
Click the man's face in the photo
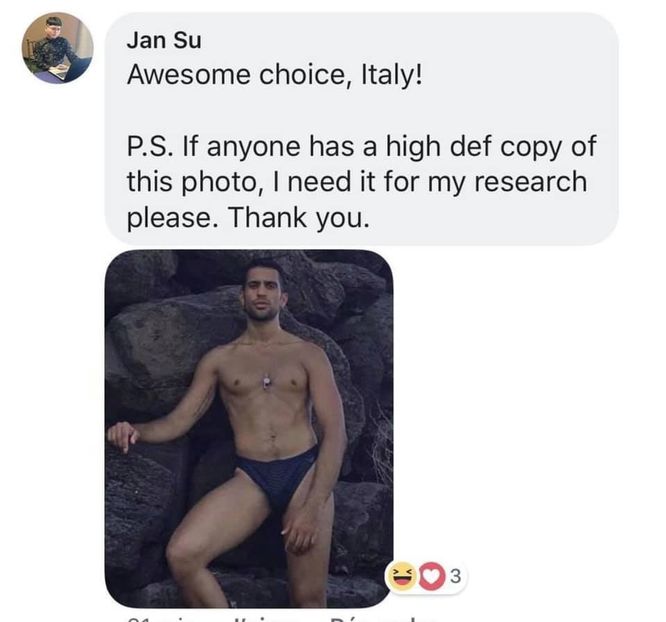click(261, 295)
